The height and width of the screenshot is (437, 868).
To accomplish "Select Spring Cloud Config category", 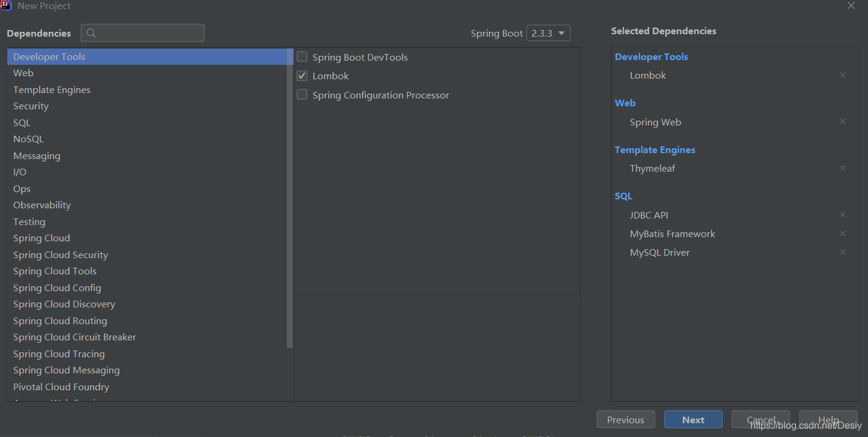I will (x=147, y=288).
